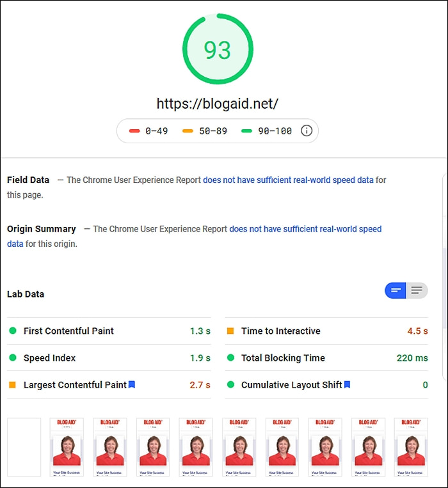Click the Lab Data heading
448x488 pixels.
click(26, 294)
